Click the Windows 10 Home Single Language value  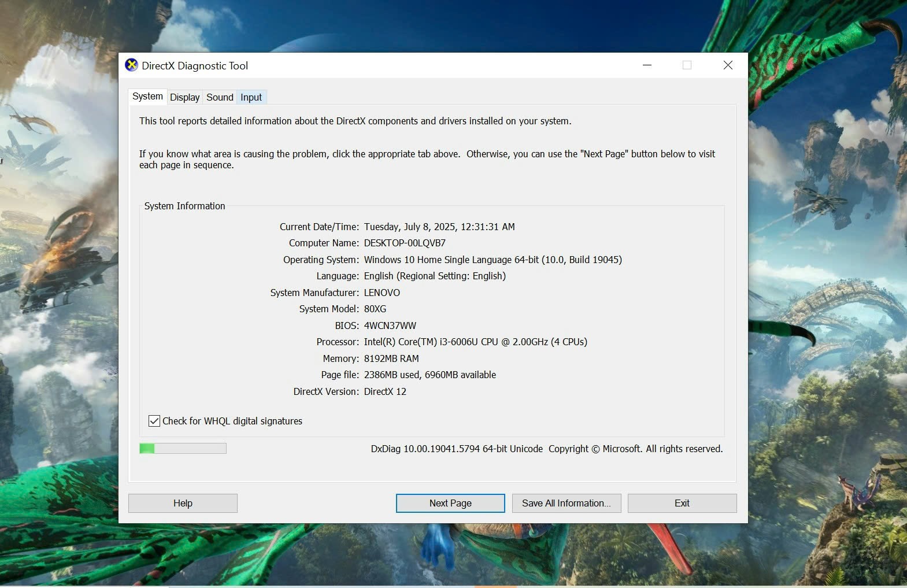click(x=493, y=260)
